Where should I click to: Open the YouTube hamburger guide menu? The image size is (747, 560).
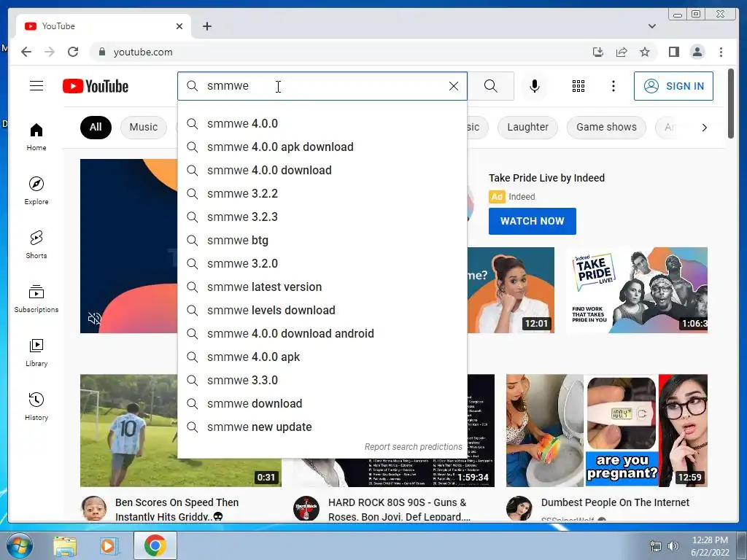pos(36,86)
